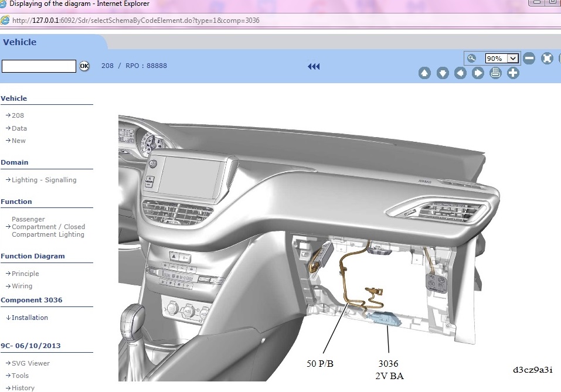Pan diagram right with right-arrow icon

pyautogui.click(x=478, y=73)
